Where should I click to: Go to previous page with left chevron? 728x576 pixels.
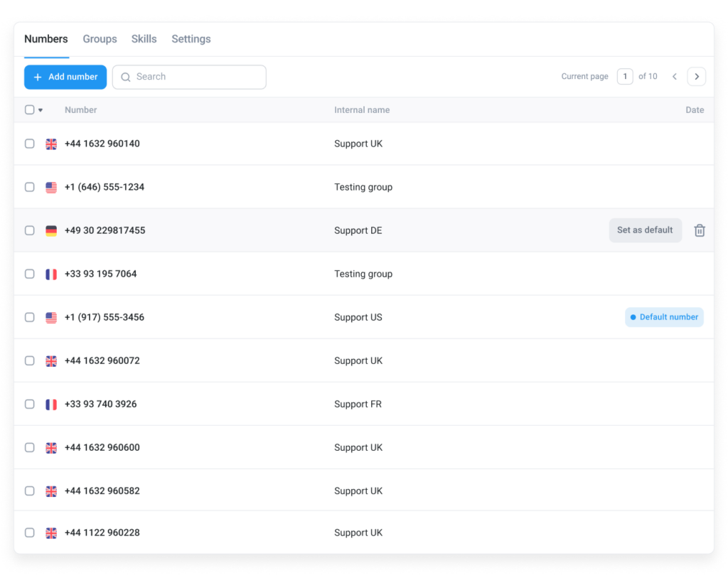(674, 77)
